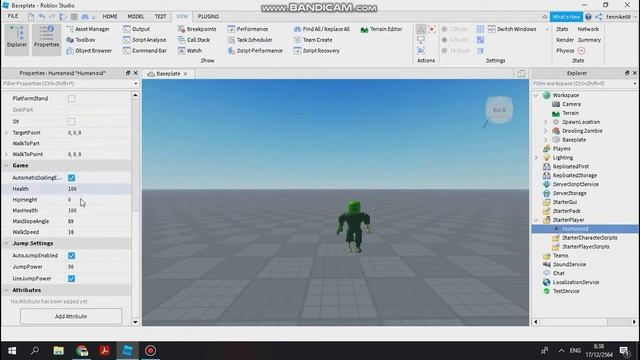The image size is (640, 360).
Task: Open the Terrain Editor
Action: click(381, 29)
